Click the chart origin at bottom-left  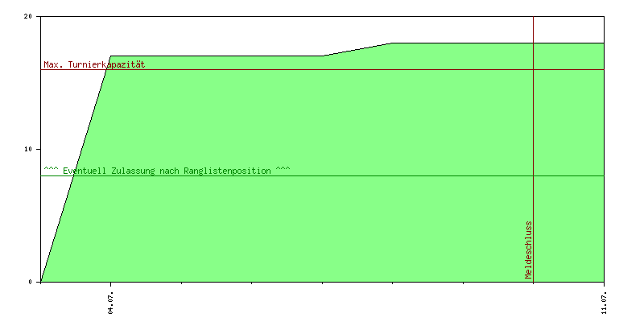pos(40,282)
